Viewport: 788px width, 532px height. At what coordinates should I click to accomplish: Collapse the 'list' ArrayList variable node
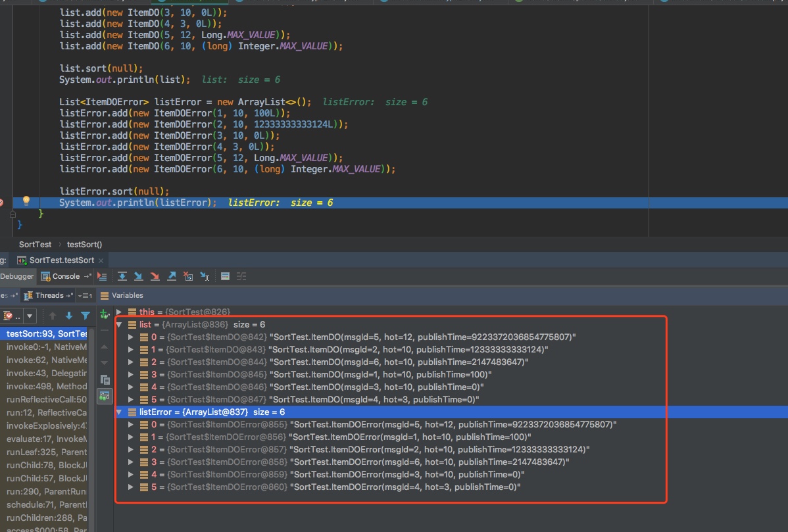tap(119, 324)
